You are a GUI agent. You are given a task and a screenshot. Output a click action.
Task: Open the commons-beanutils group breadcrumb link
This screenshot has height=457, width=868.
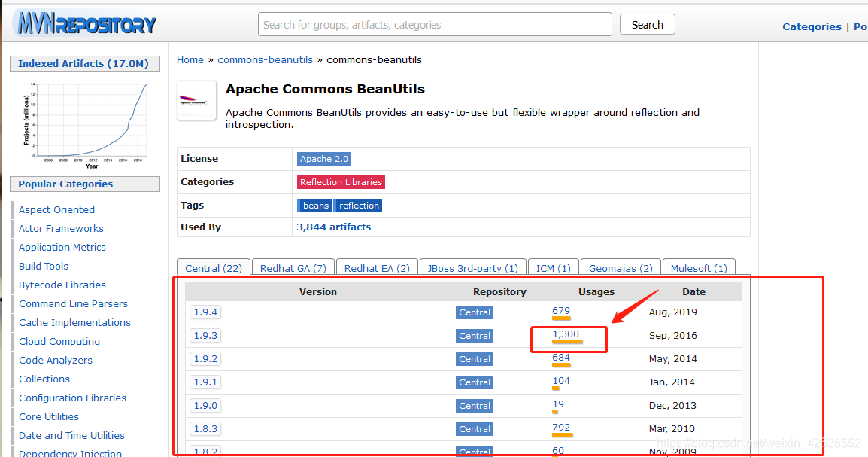coord(266,59)
